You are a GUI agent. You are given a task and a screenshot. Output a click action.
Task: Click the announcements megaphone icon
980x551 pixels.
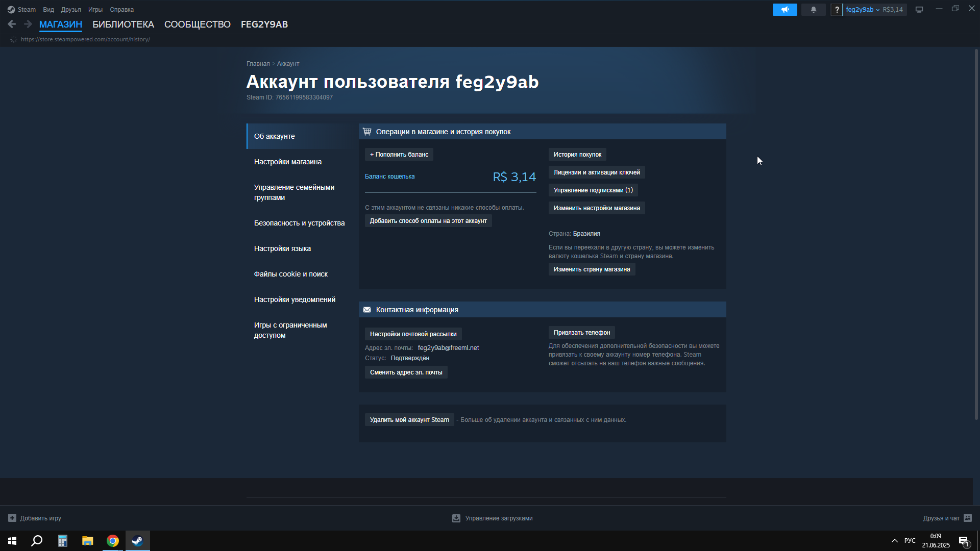coord(785,10)
